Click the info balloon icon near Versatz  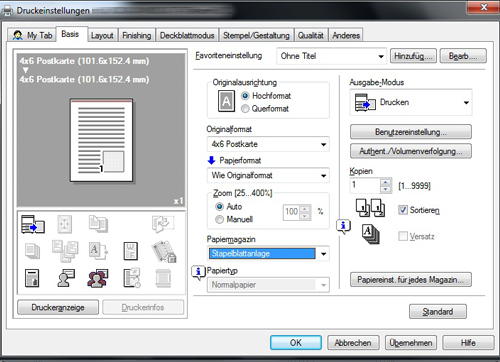coord(343,227)
